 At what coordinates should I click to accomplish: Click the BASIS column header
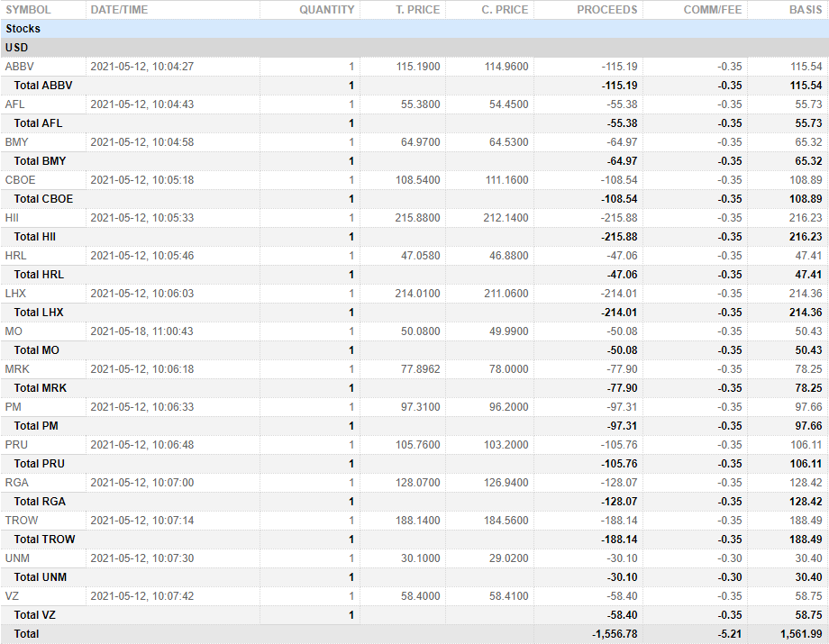tap(806, 10)
